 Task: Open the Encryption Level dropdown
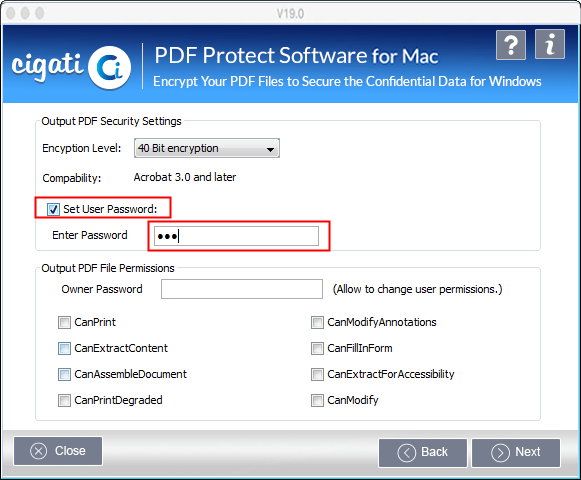point(207,148)
